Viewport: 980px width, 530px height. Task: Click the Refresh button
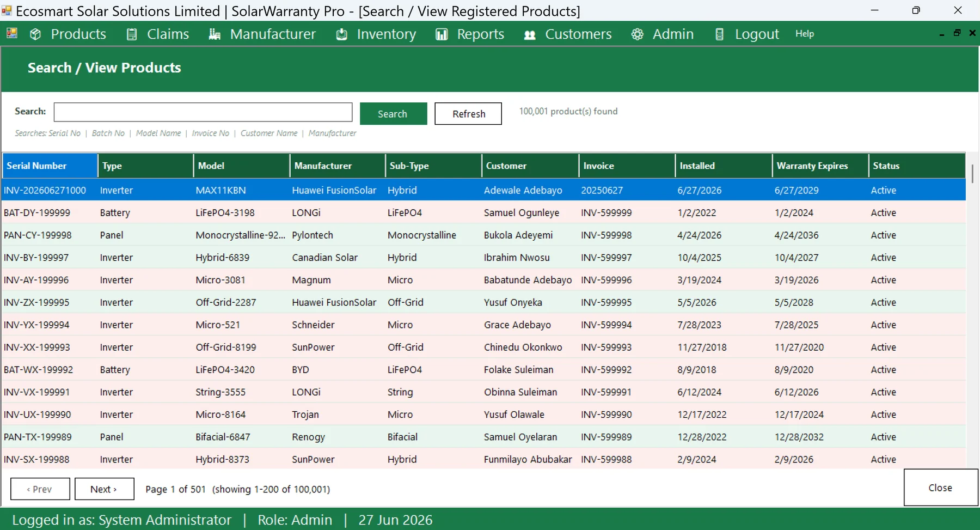[x=468, y=114]
